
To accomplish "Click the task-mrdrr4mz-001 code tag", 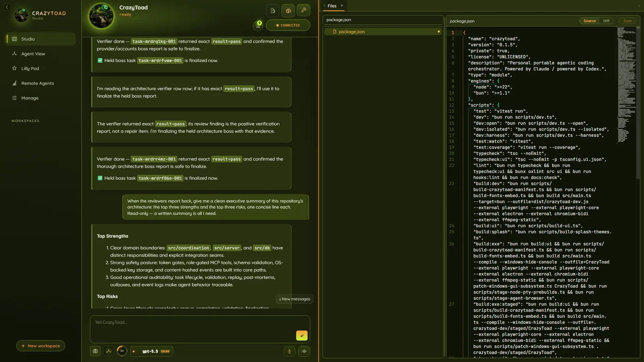I will pos(154,159).
